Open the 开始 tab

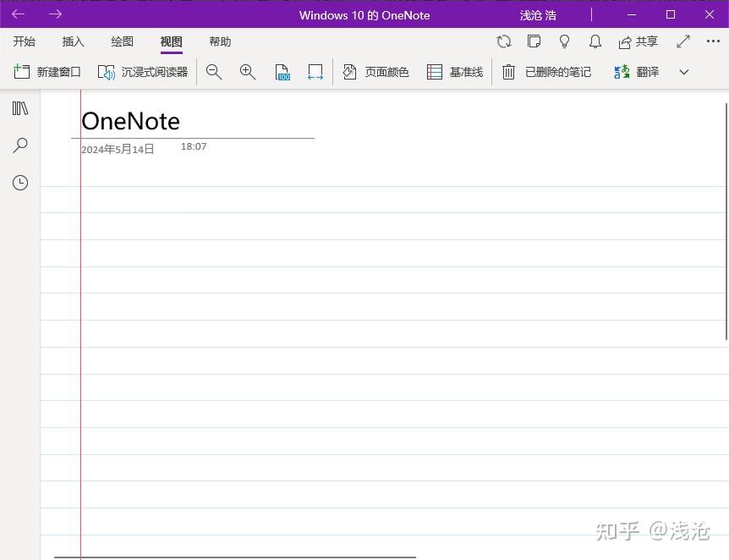[25, 41]
